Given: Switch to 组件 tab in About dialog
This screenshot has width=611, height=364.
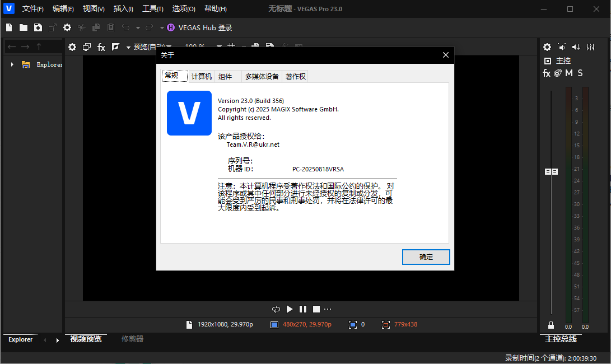Looking at the screenshot, I should coord(228,76).
